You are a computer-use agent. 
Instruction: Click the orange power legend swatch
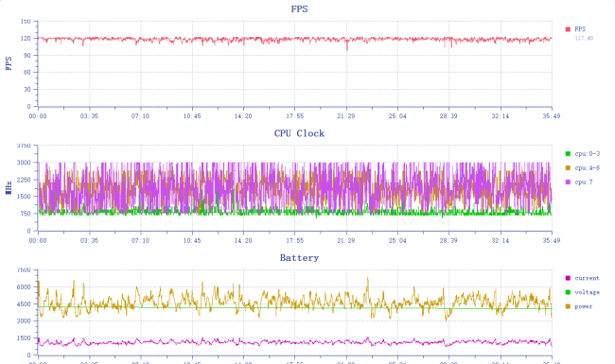pyautogui.click(x=568, y=306)
